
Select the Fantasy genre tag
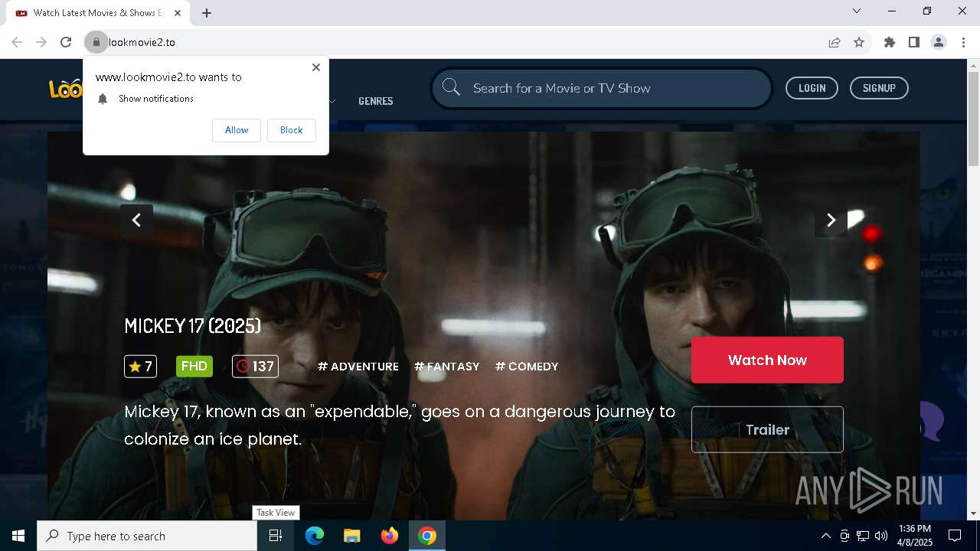(447, 367)
